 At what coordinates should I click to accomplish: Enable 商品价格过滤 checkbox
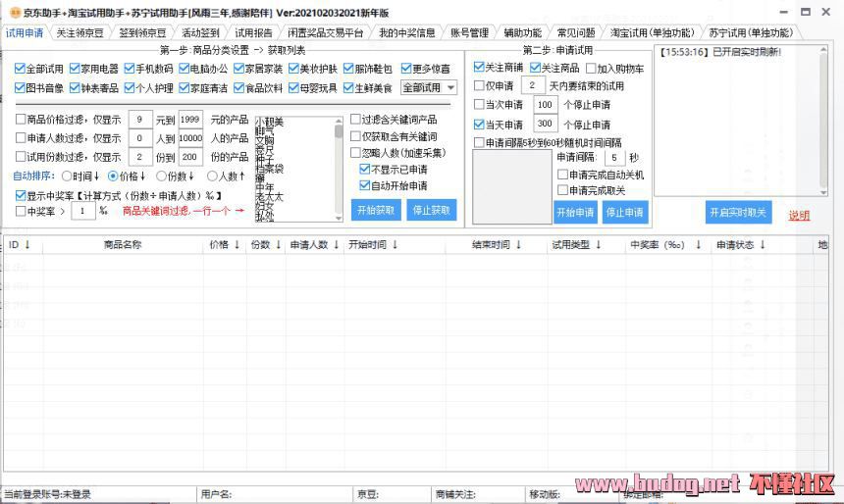point(21,120)
